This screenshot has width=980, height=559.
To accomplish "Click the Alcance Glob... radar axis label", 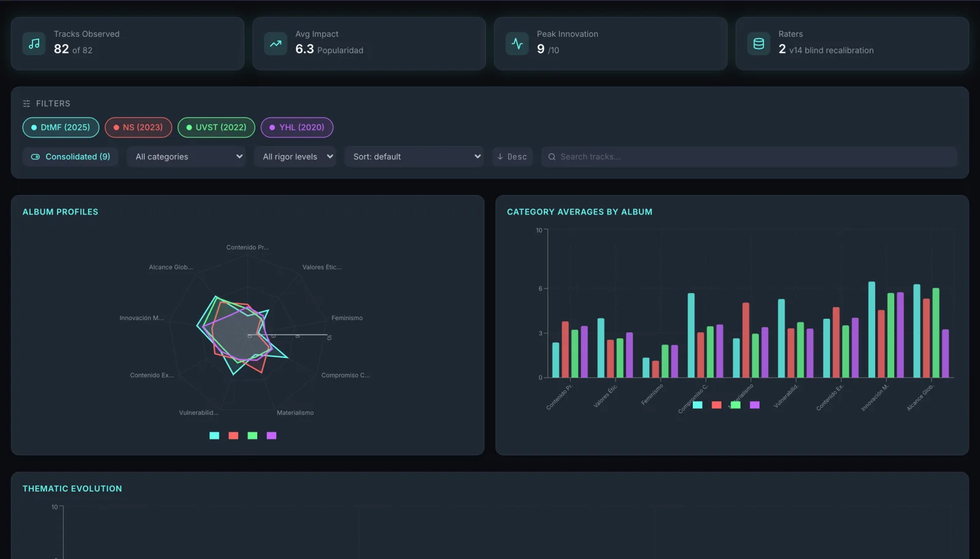I will click(x=171, y=267).
